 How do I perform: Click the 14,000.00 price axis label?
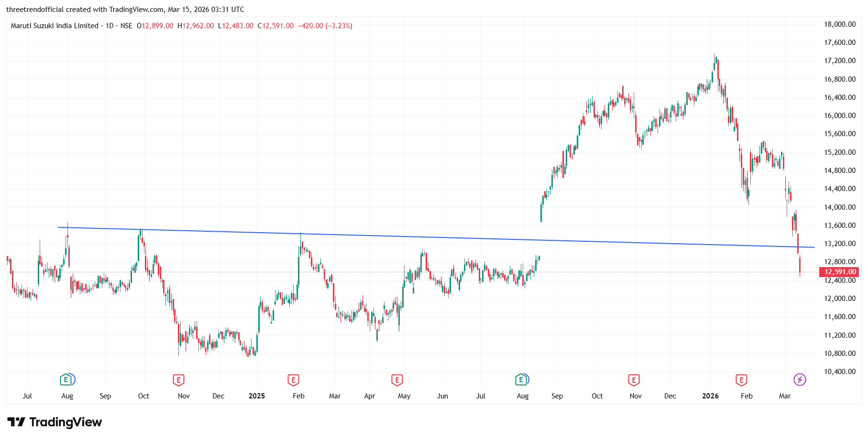(840, 207)
